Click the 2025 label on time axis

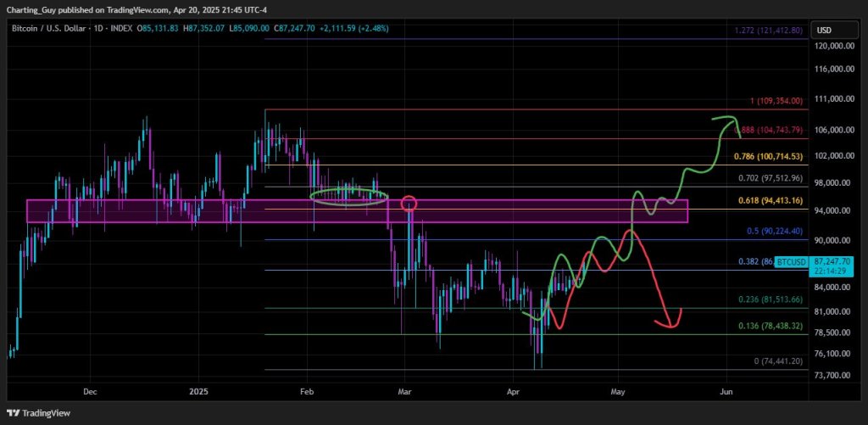pos(198,392)
